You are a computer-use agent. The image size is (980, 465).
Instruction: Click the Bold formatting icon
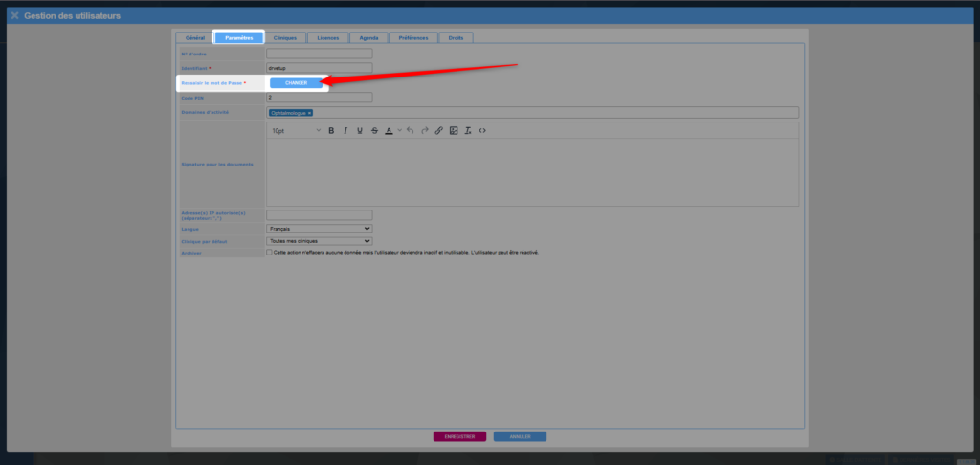(331, 130)
